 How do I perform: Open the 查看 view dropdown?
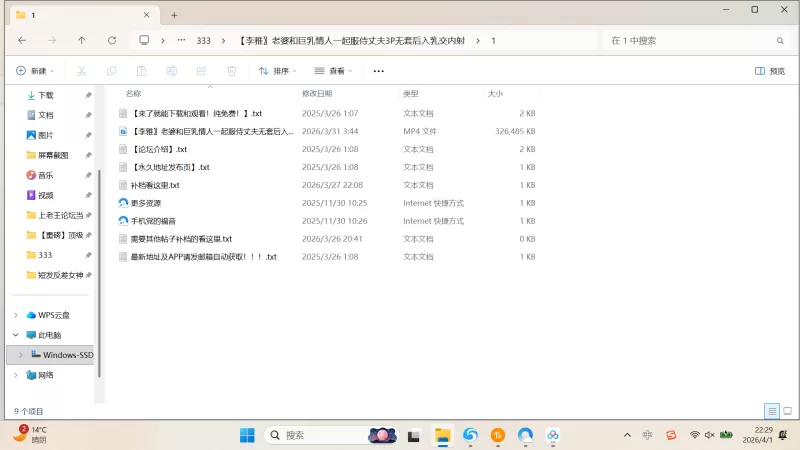(x=334, y=71)
